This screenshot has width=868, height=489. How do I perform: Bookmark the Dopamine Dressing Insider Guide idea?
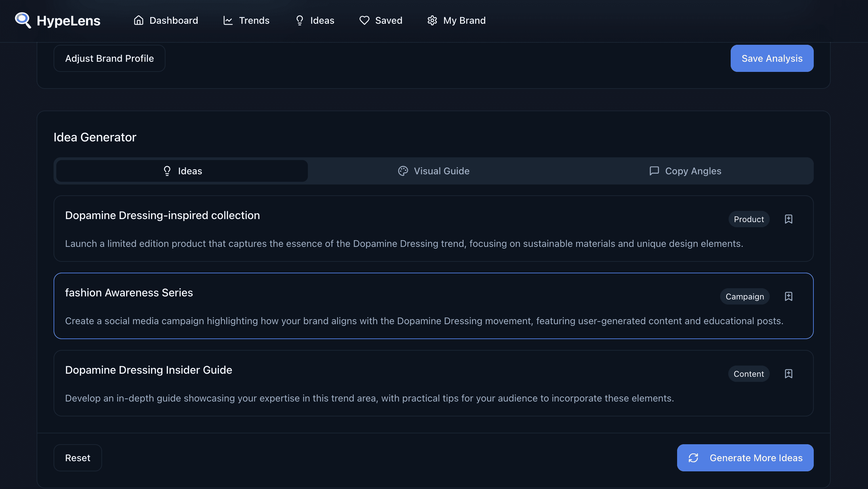tap(789, 374)
